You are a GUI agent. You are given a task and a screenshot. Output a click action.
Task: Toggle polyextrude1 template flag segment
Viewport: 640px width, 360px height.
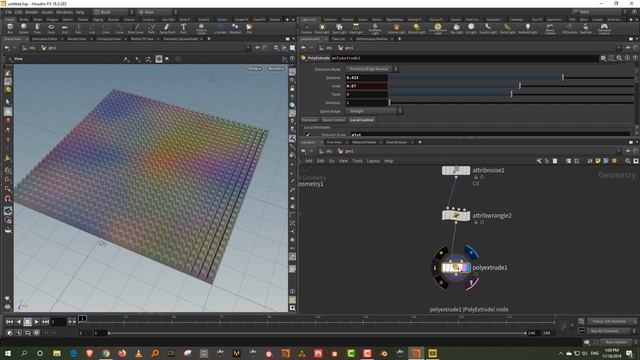tap(472, 283)
